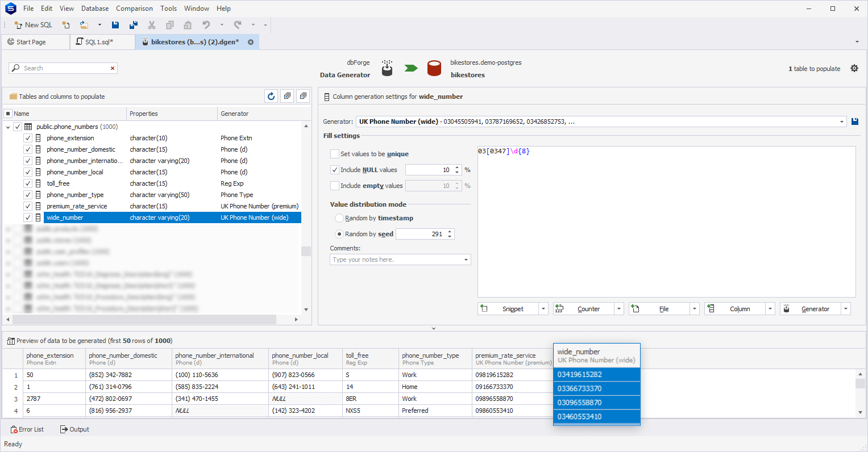Open the Generator button dropdown arrow

[x=846, y=309]
